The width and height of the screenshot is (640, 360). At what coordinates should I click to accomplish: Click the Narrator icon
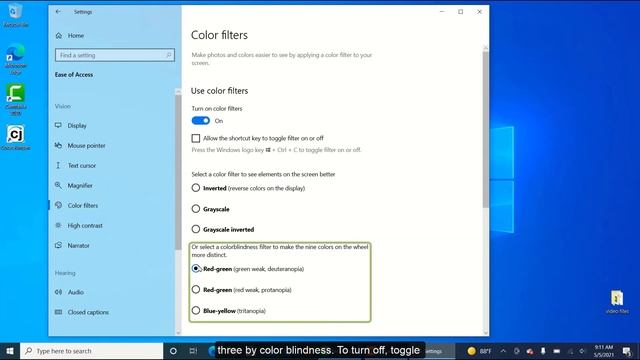pyautogui.click(x=58, y=245)
